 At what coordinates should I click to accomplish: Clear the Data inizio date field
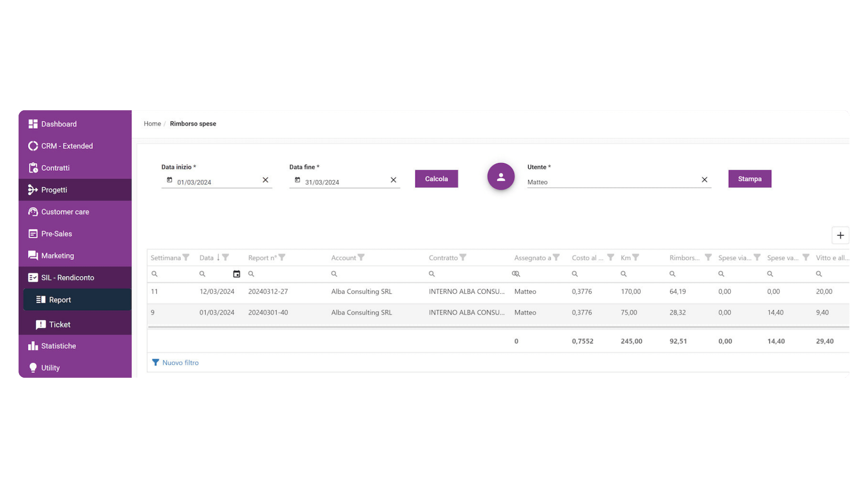[265, 180]
